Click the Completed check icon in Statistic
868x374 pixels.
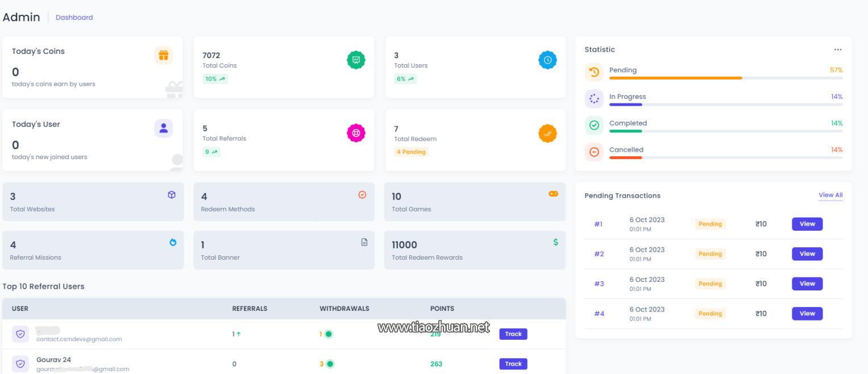pos(594,125)
